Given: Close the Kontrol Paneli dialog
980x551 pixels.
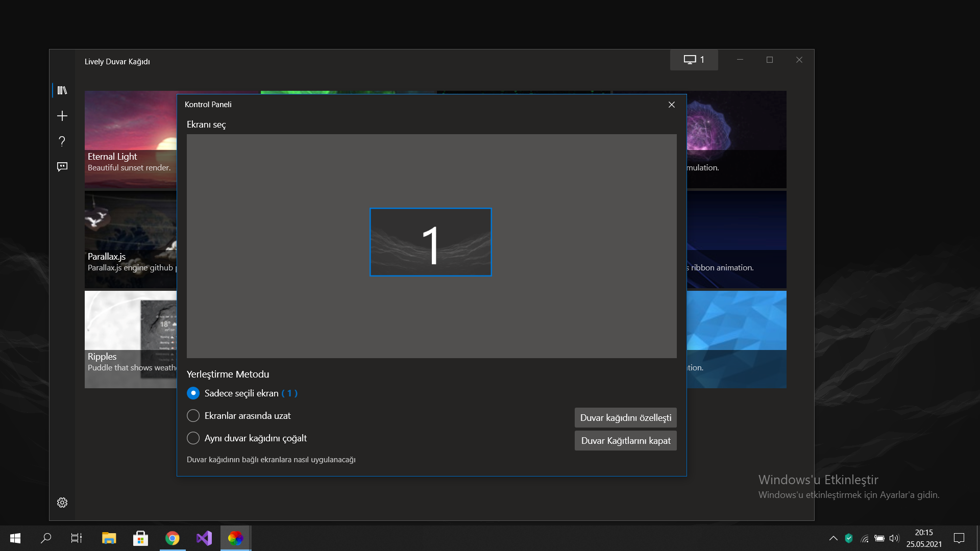Looking at the screenshot, I should [x=672, y=105].
